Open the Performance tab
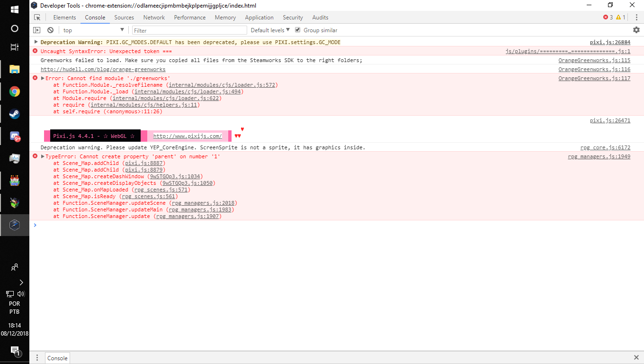The image size is (644, 364). [190, 18]
